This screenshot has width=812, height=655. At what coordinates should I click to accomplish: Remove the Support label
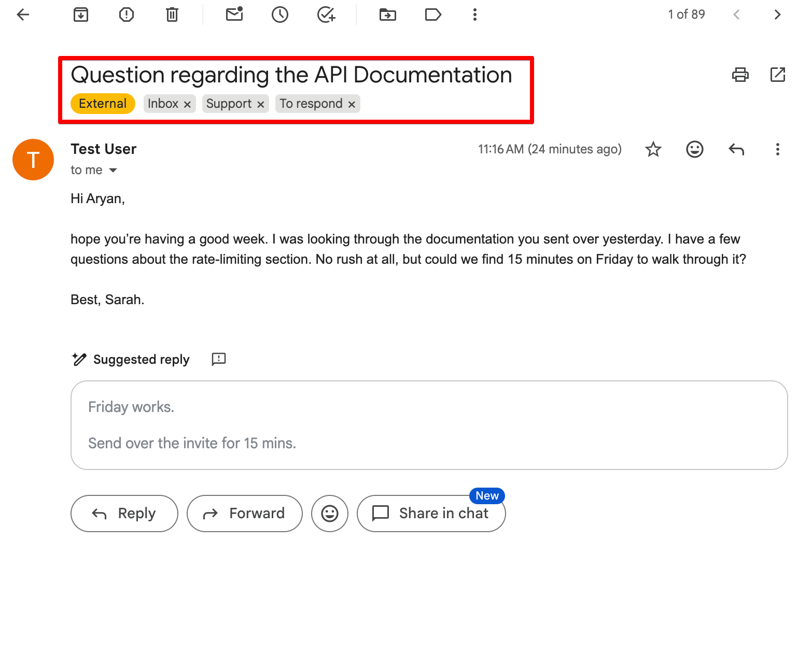(261, 104)
